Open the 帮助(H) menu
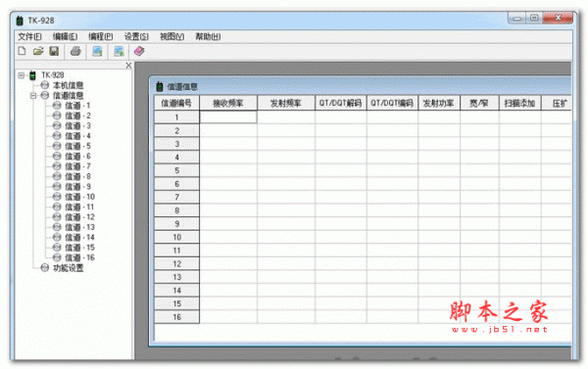The image size is (588, 369). 208,36
